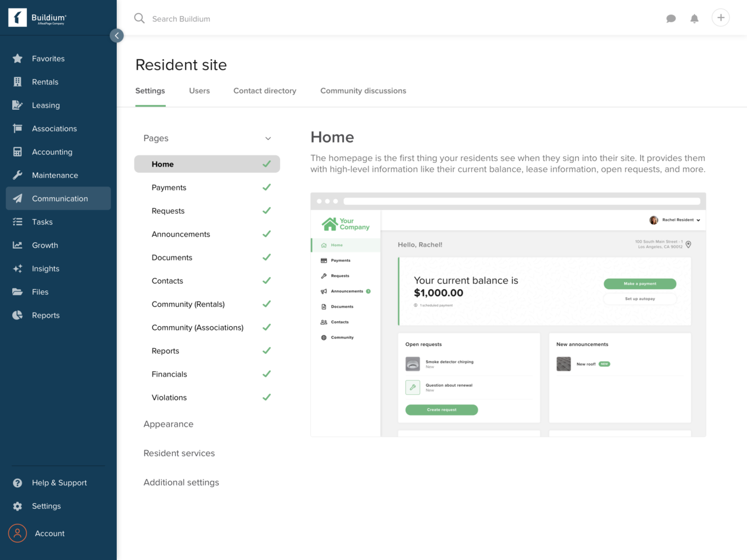747x560 pixels.
Task: Switch to the Users tab
Action: tap(199, 91)
